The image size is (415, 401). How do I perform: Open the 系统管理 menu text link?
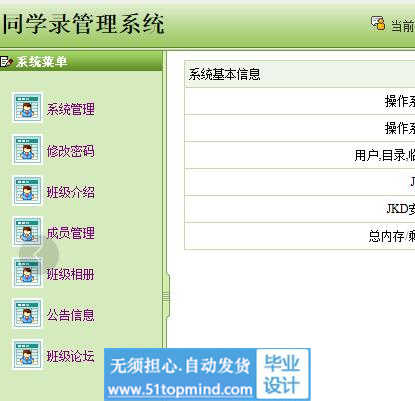[x=71, y=109]
